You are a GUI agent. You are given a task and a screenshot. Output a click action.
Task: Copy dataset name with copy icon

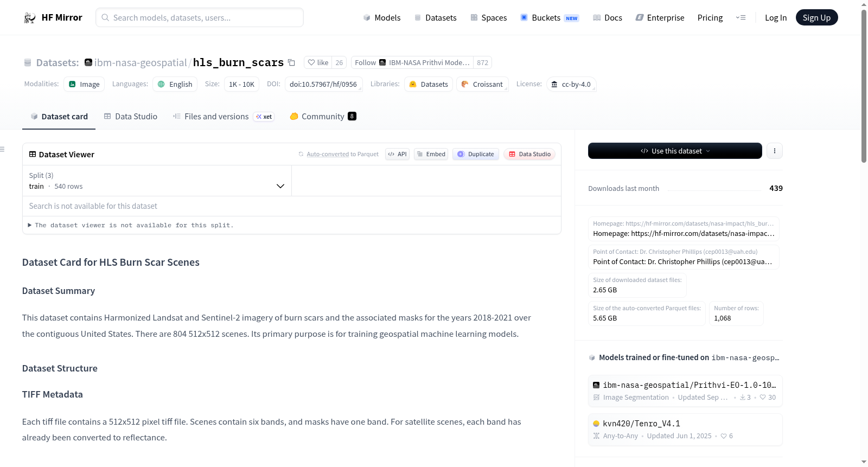[x=291, y=62]
